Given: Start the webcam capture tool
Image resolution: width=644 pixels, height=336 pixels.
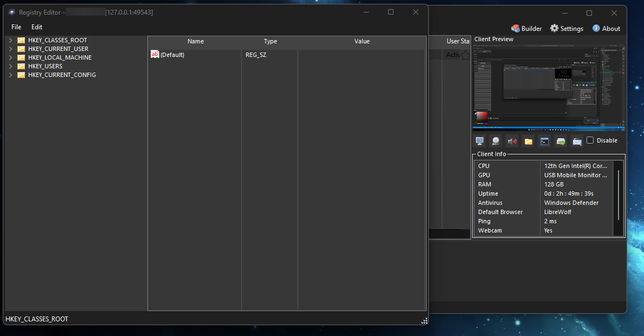Looking at the screenshot, I should (496, 140).
